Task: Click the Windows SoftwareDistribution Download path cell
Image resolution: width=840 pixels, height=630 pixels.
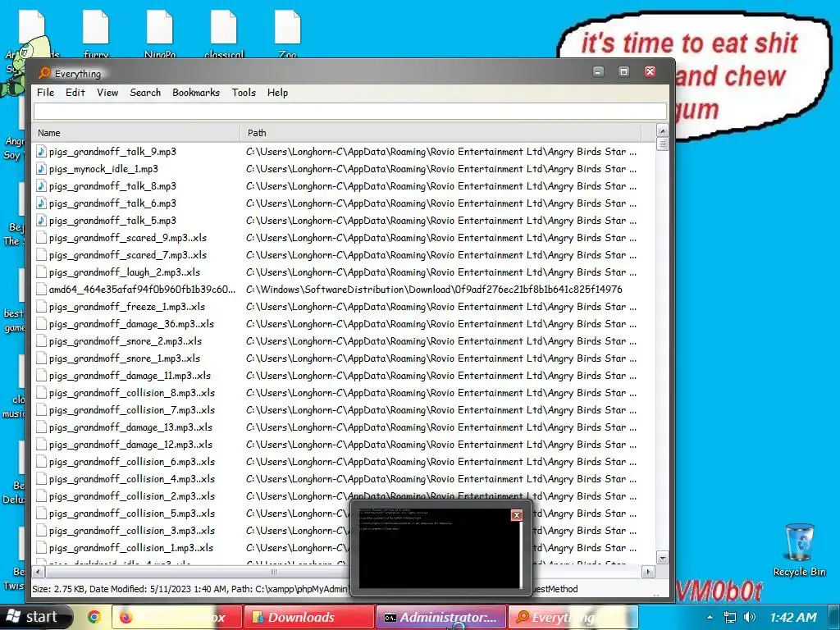Action: [x=434, y=290]
